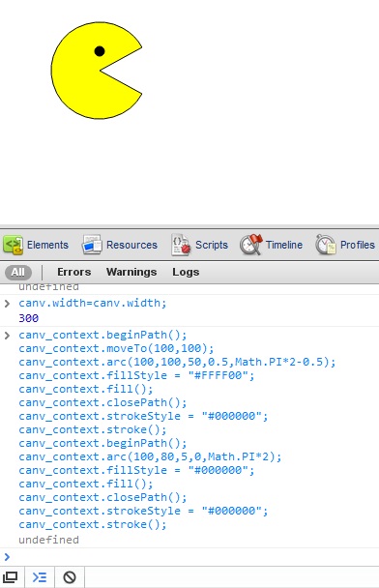Image resolution: width=379 pixels, height=588 pixels.
Task: Click the first canv_context.beginPath(); line
Action: [x=102, y=335]
